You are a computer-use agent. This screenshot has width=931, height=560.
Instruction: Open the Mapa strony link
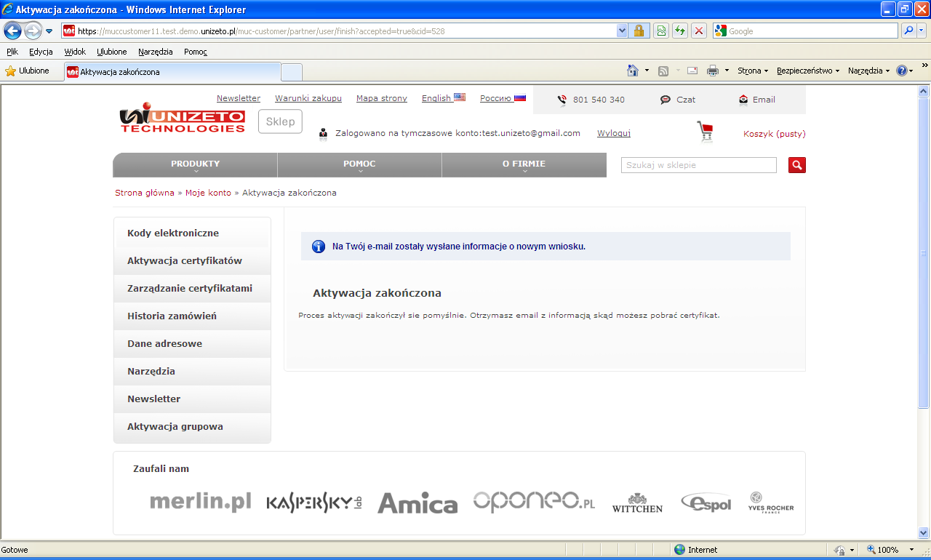382,98
